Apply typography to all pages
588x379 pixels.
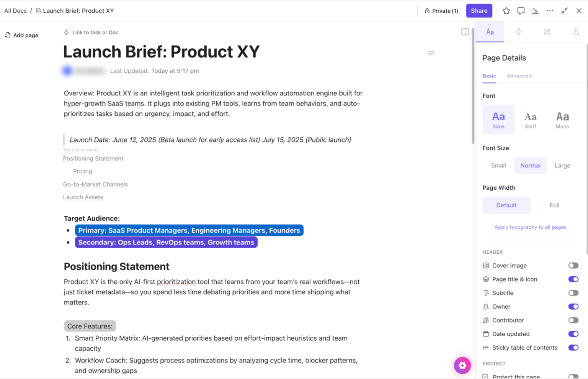(x=530, y=227)
